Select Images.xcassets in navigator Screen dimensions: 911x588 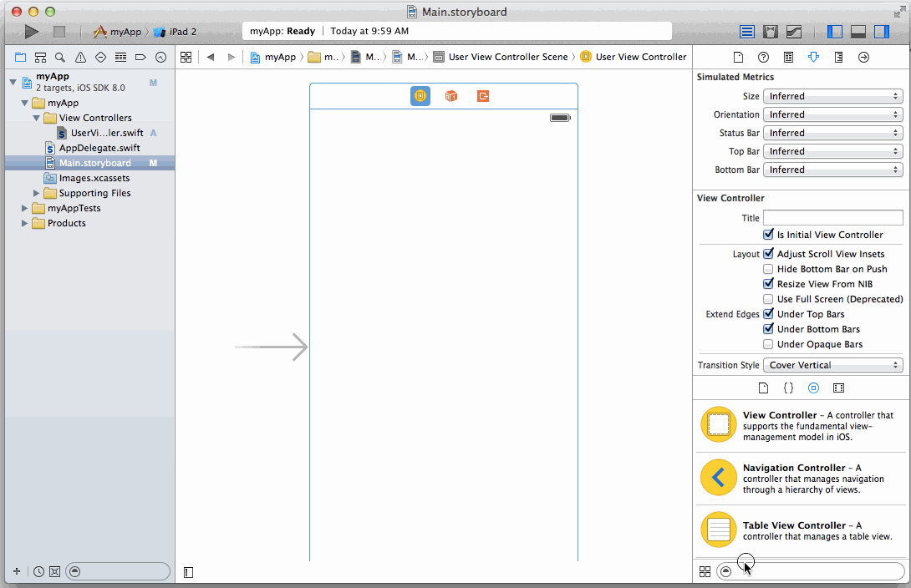(94, 178)
